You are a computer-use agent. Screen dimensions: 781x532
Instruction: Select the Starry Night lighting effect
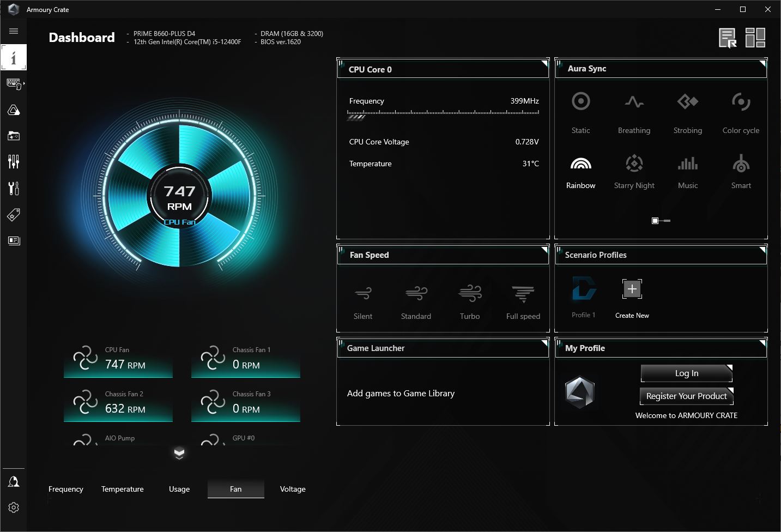tap(634, 172)
